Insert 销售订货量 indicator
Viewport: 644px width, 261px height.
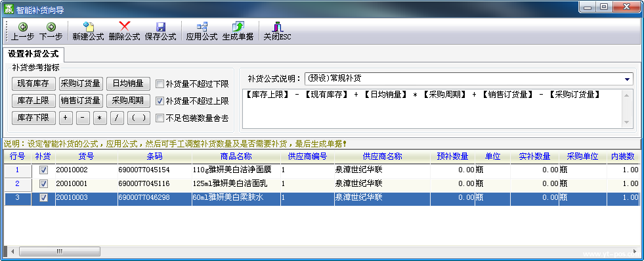[81, 101]
